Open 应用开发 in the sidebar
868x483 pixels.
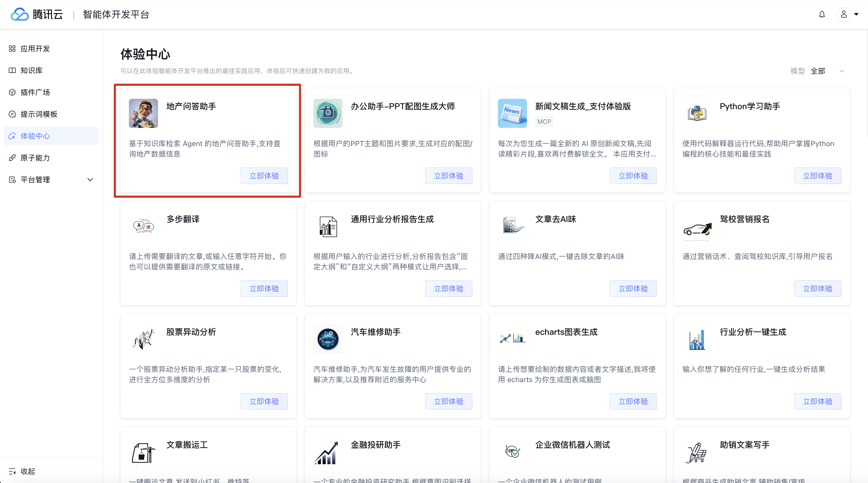point(35,49)
